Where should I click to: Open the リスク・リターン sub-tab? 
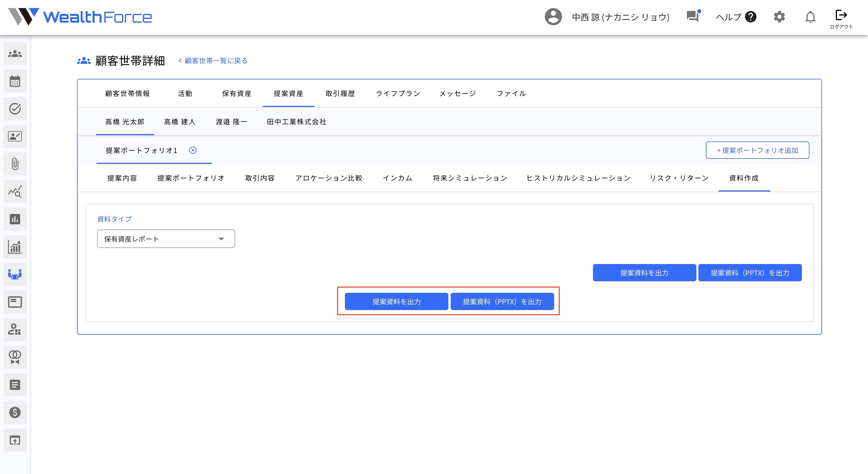679,178
